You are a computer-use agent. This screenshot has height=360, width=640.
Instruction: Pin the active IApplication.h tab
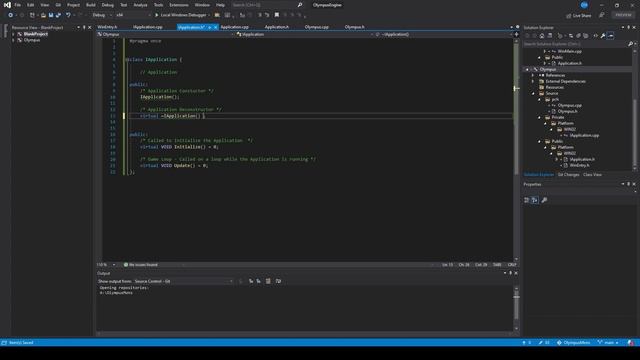pos(209,27)
